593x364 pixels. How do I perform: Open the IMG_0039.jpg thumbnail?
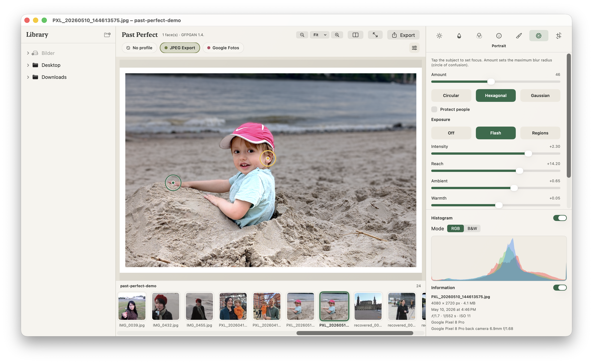(132, 306)
